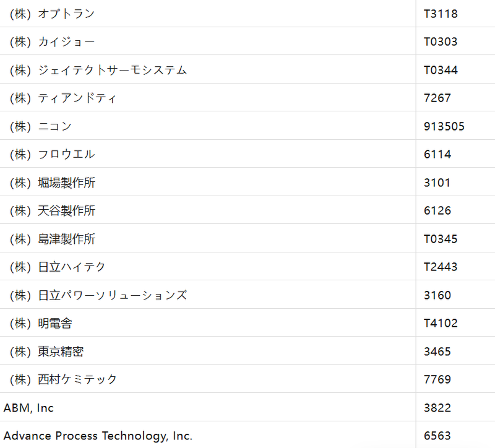Image resolution: width=495 pixels, height=448 pixels.
Task: Select code 913505 in the table
Action: [444, 126]
